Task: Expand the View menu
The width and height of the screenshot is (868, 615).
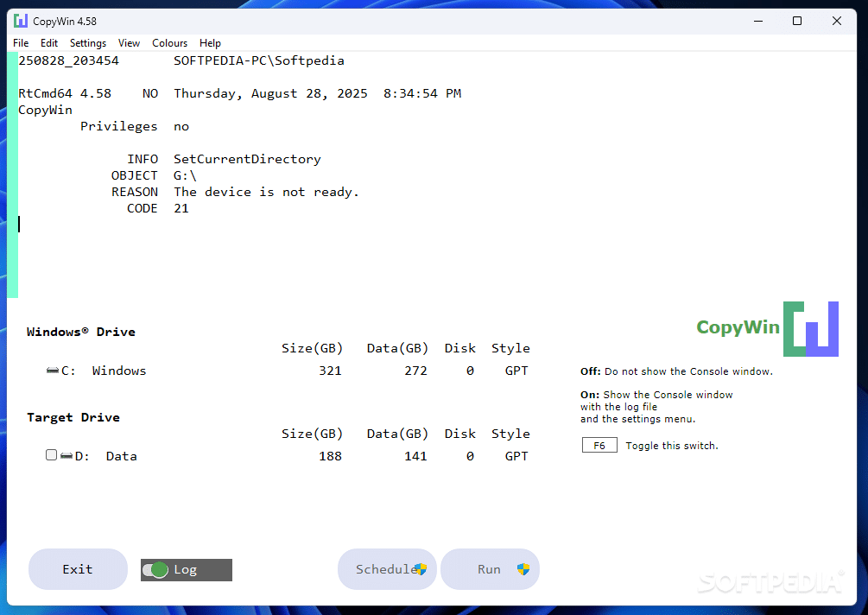Action: [129, 43]
